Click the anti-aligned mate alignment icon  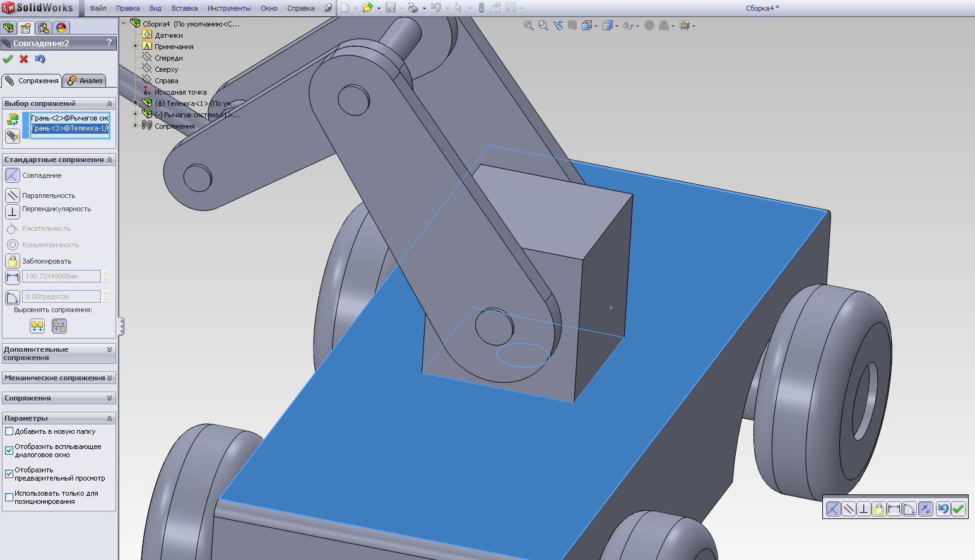59,326
